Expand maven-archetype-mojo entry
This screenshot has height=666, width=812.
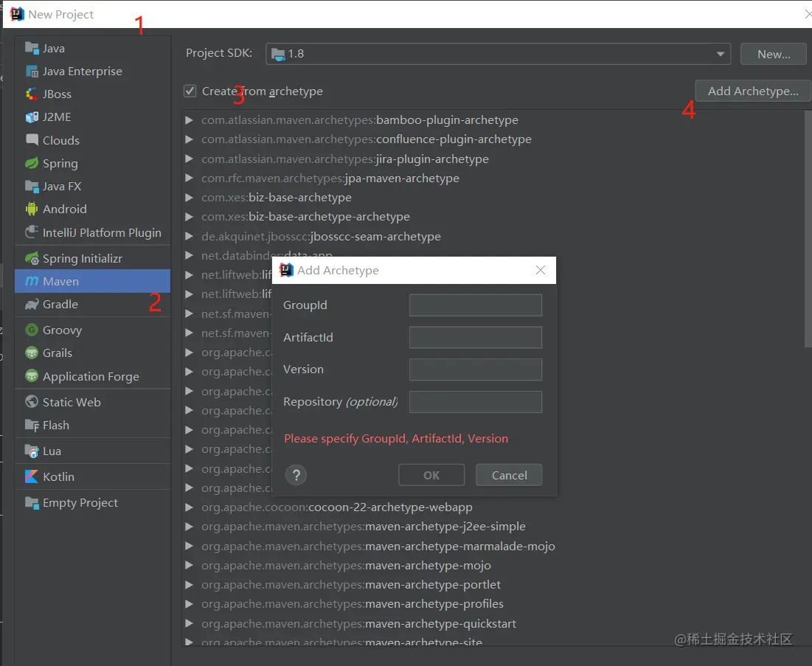(x=189, y=566)
